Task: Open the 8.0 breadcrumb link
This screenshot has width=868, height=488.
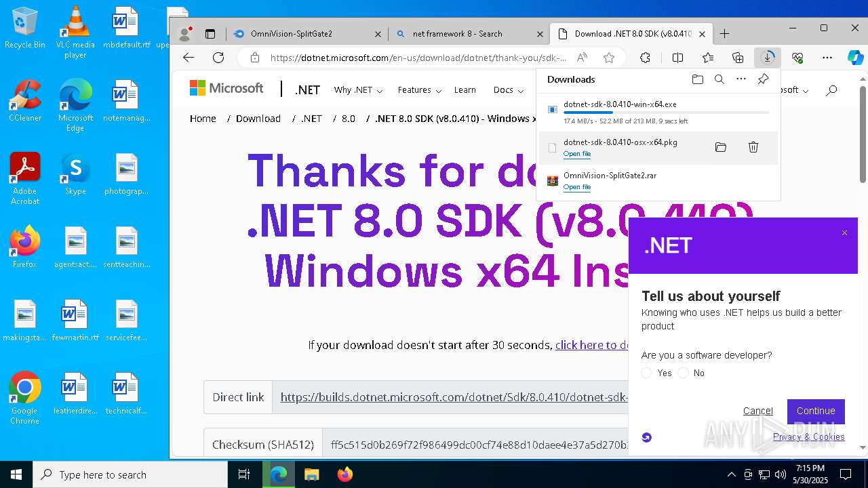Action: coord(349,119)
